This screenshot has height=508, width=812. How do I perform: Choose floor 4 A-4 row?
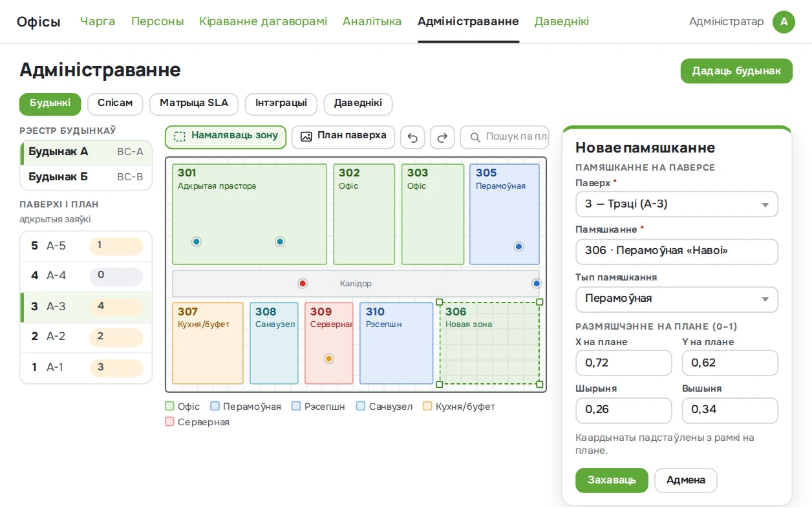(86, 277)
